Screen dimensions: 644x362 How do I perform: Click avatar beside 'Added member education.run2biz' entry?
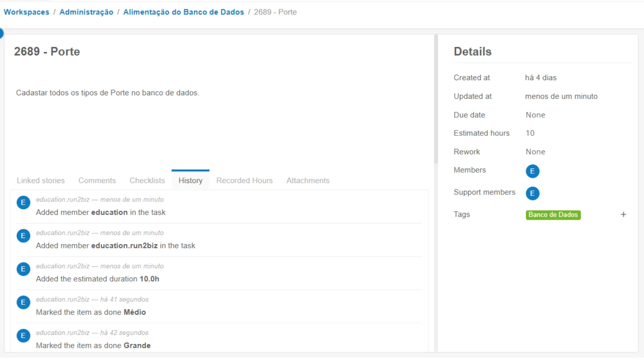click(23, 236)
